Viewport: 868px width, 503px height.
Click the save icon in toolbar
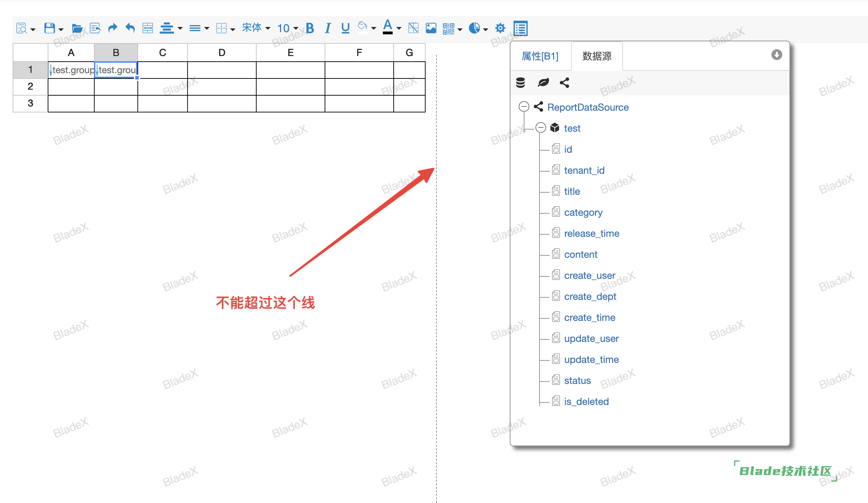tap(49, 28)
